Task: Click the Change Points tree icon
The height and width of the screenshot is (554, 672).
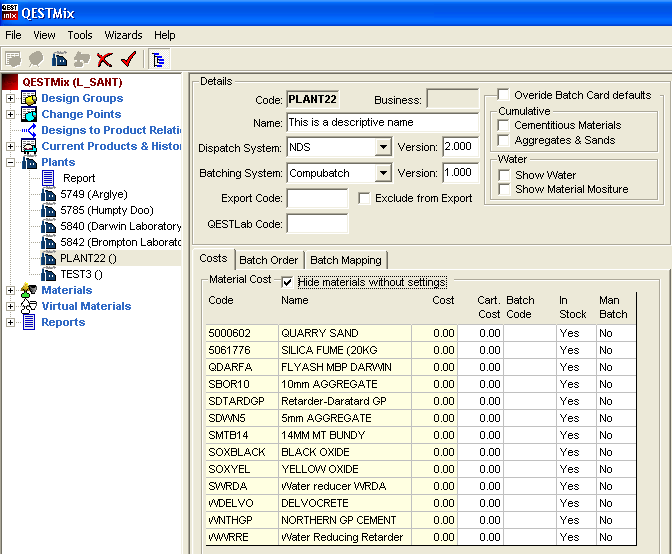Action: [x=29, y=114]
